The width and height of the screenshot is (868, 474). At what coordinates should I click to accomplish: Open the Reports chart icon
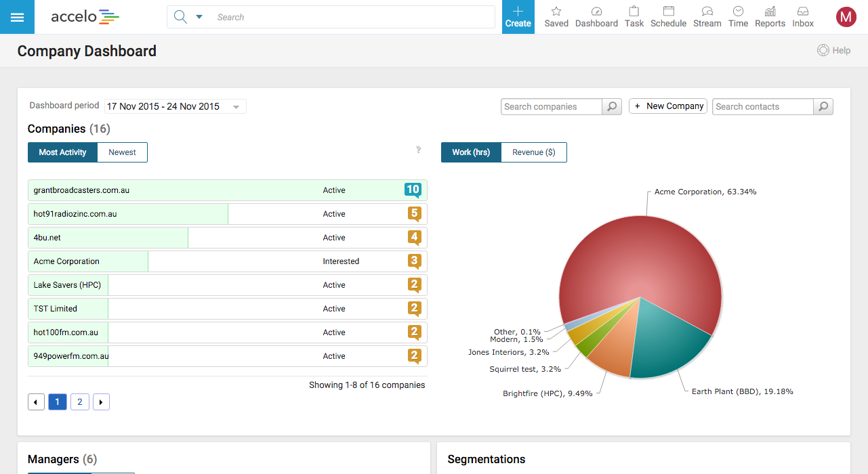pyautogui.click(x=770, y=12)
